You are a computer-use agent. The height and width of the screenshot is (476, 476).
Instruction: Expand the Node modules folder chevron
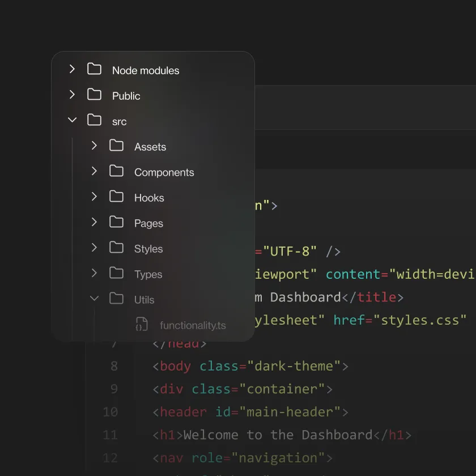[72, 69]
